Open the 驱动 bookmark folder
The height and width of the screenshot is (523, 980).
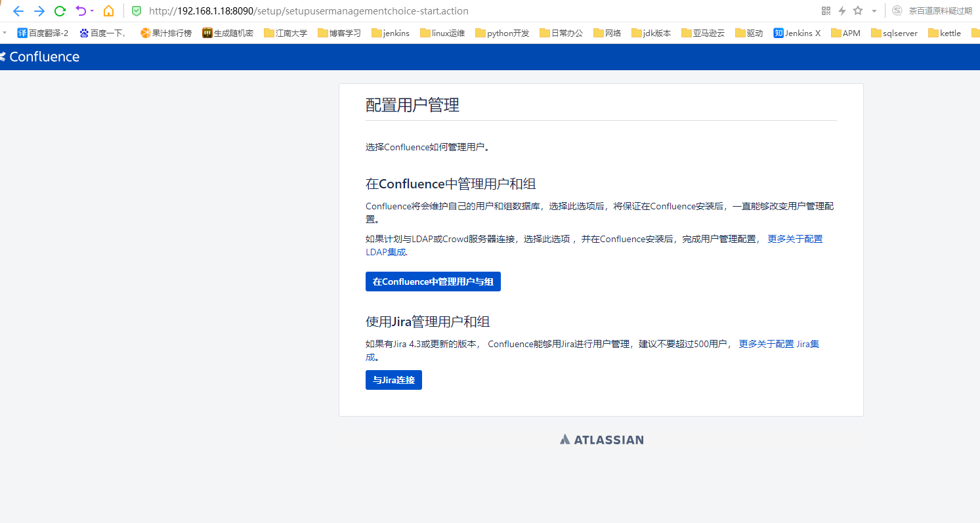(x=749, y=33)
